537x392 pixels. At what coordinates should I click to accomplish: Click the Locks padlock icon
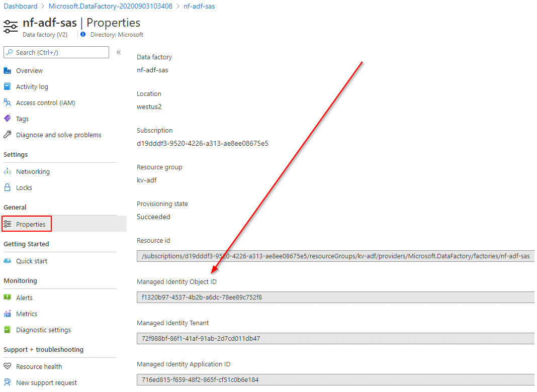pyautogui.click(x=7, y=188)
